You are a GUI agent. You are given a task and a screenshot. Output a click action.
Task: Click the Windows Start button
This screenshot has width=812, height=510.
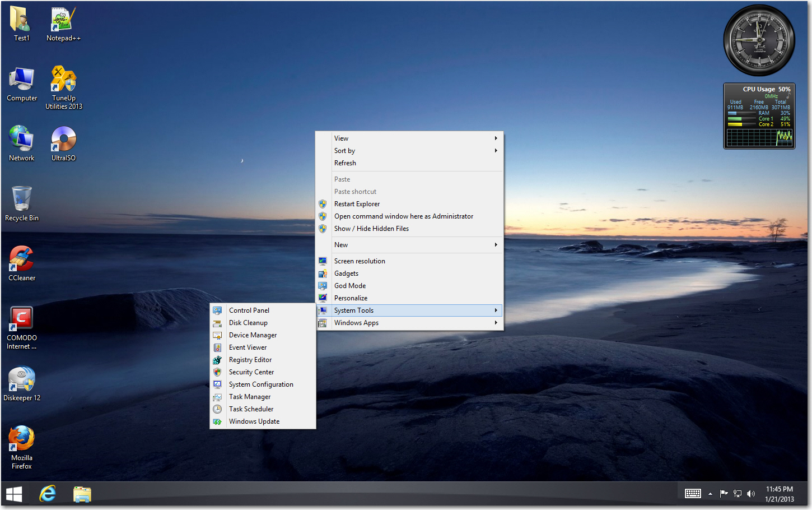14,494
